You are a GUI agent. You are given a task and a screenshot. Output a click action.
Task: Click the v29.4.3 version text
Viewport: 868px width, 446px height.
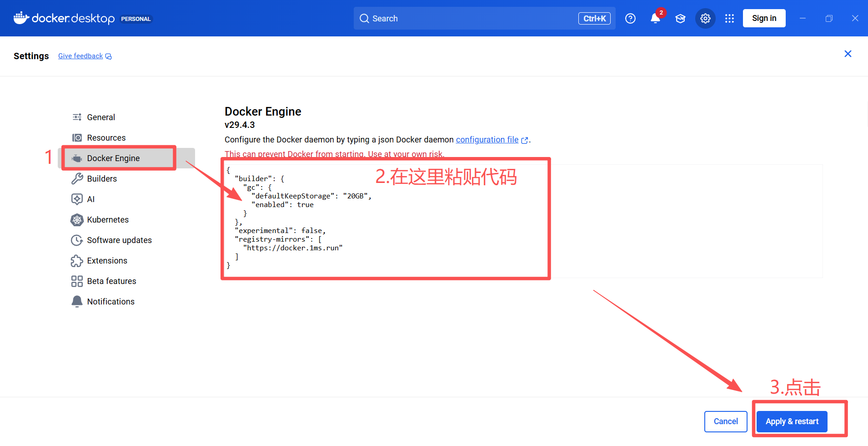click(x=240, y=125)
